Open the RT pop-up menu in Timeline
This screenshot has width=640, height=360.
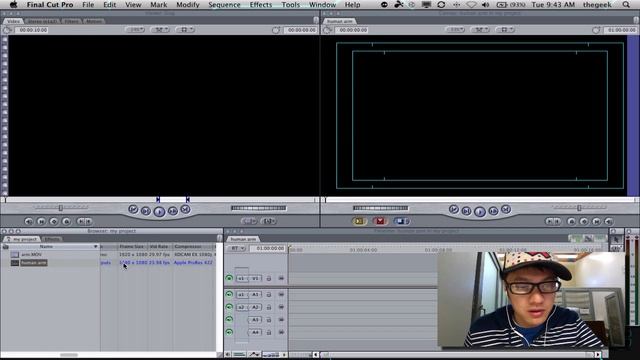pyautogui.click(x=236, y=248)
